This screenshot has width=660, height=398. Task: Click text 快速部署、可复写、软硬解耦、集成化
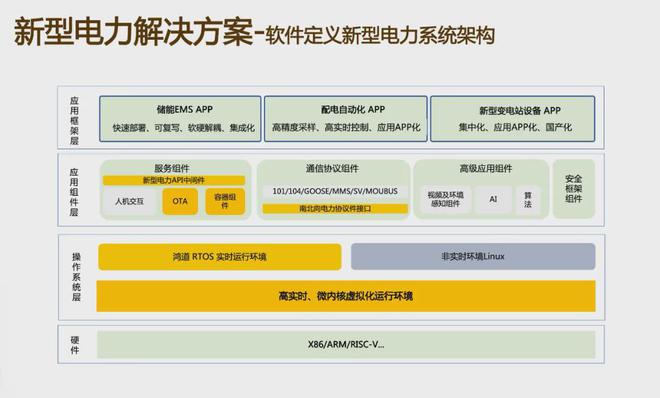pos(184,128)
